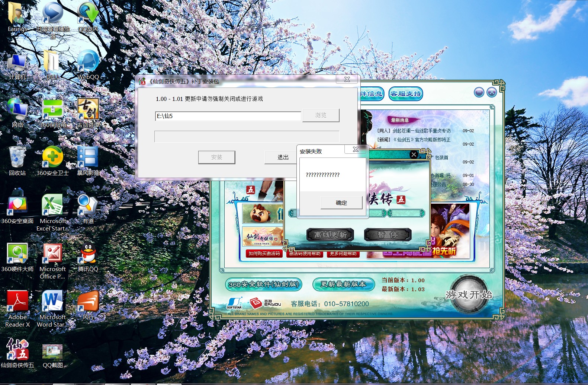Click 更新最新版本 button in launcher
The image size is (588, 385).
343,284
